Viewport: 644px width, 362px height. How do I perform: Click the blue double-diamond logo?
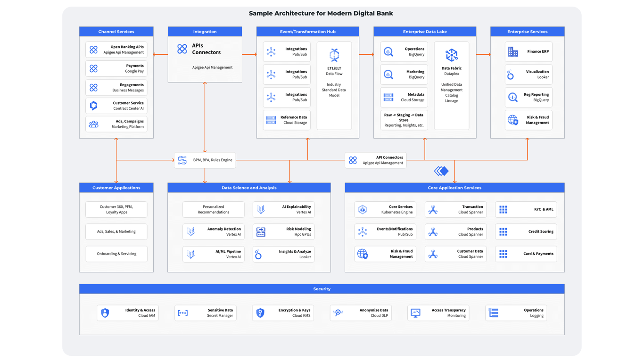[x=441, y=171]
